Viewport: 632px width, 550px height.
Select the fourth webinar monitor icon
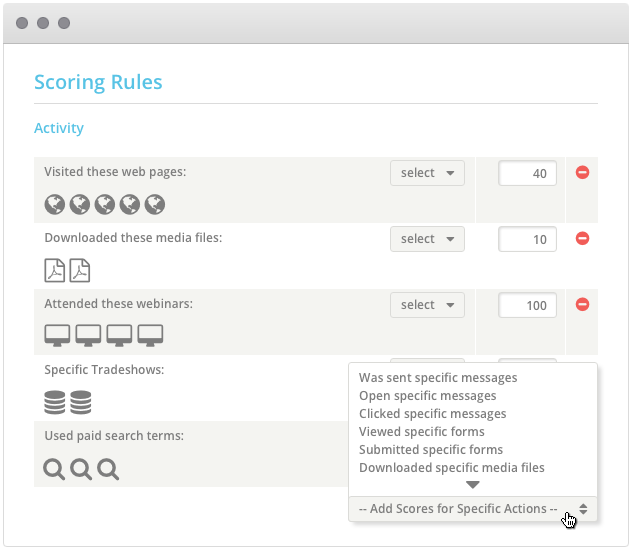[150, 335]
